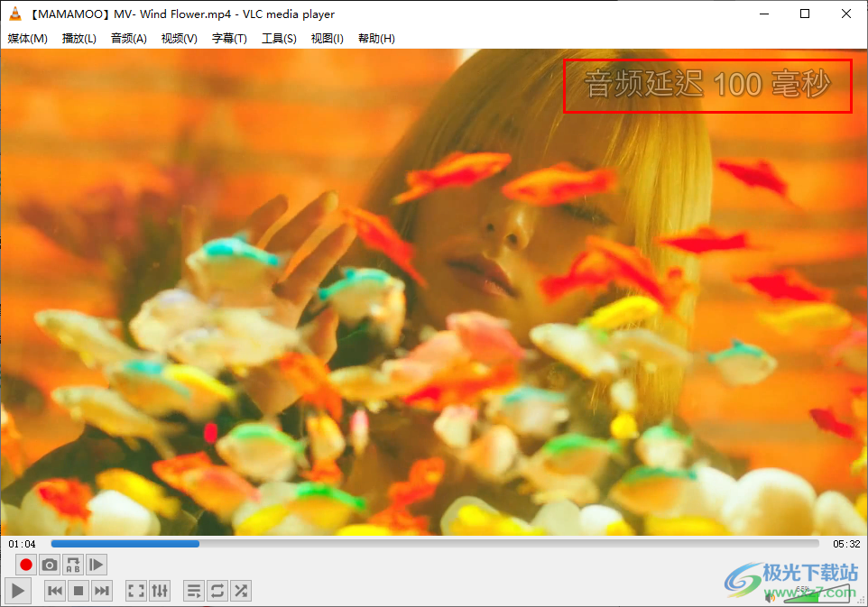Open the 音频(A) menu

129,38
